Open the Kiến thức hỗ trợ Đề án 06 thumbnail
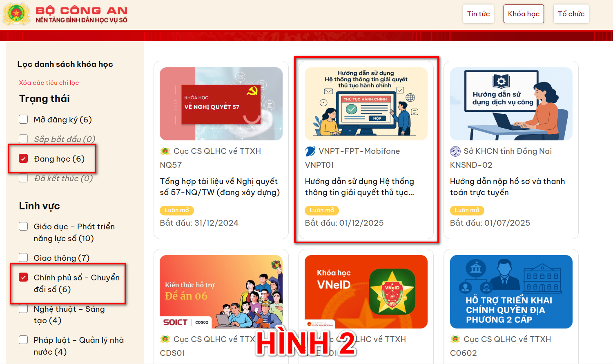Screen dimensions: 613x364 pos(221,292)
